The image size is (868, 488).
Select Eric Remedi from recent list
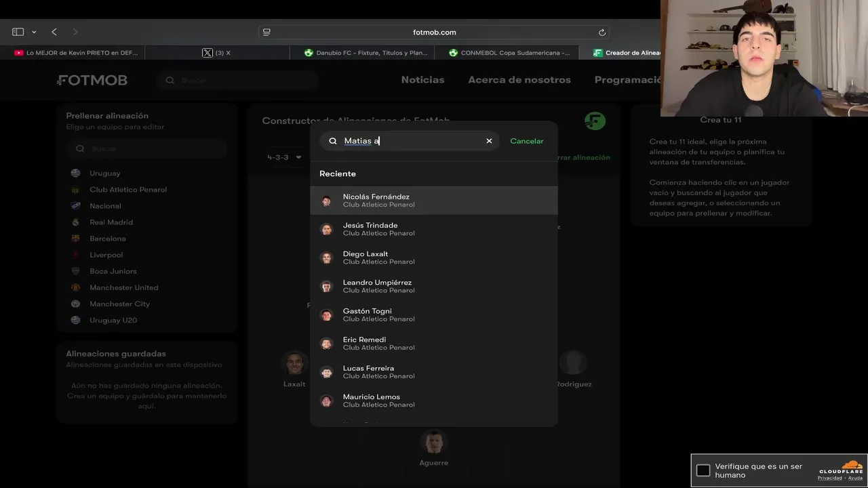(x=434, y=343)
